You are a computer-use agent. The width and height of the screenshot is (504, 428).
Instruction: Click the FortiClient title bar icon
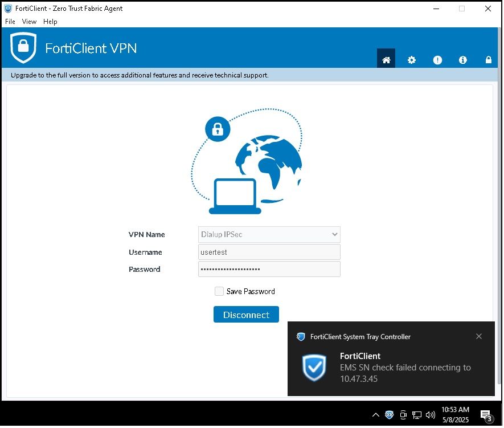coord(8,9)
